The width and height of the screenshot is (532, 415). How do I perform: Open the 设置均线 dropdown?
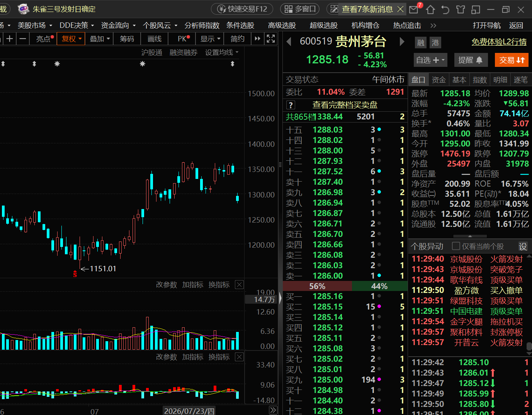(222, 53)
